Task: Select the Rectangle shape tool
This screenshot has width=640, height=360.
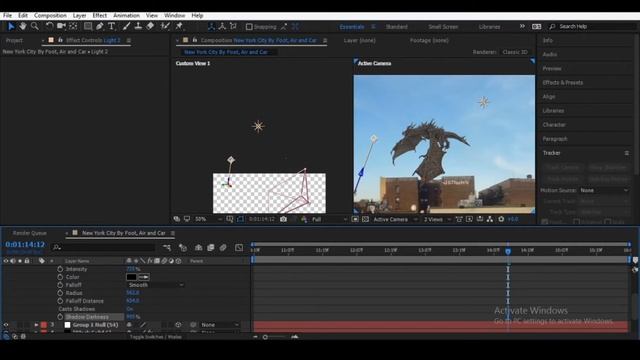Action: coord(88,27)
